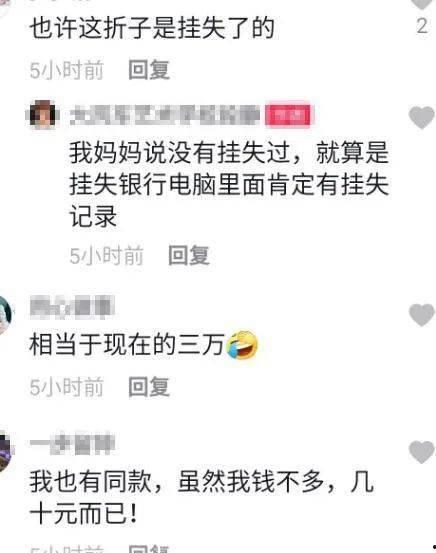Screen dimensions: 436x553
Task: Reply to 也许这折子是挂失了的 comment
Action: point(149,70)
